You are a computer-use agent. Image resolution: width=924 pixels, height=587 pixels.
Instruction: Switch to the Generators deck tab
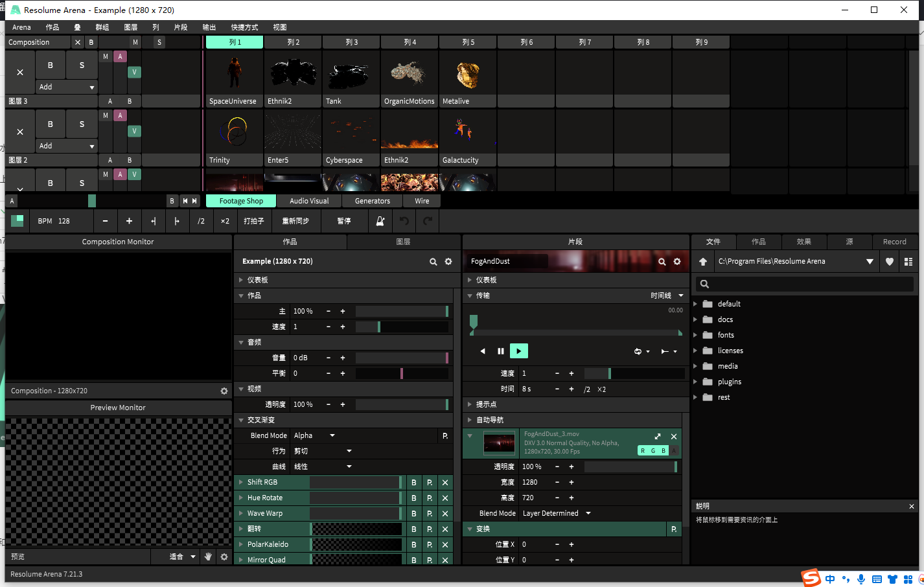373,201
